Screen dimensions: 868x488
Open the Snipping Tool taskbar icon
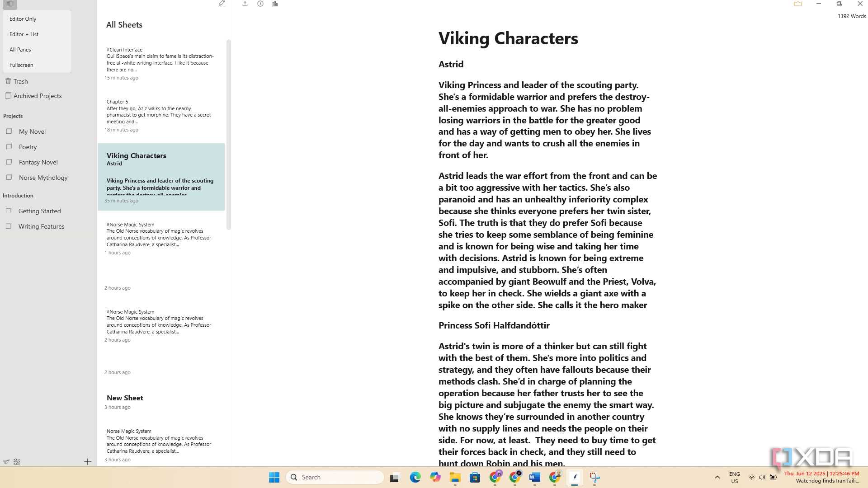(x=594, y=477)
